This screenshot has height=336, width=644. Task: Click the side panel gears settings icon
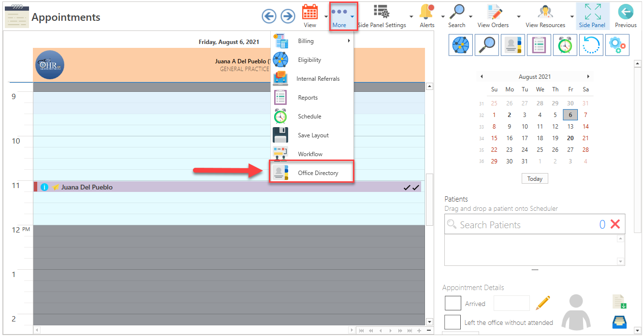click(617, 45)
